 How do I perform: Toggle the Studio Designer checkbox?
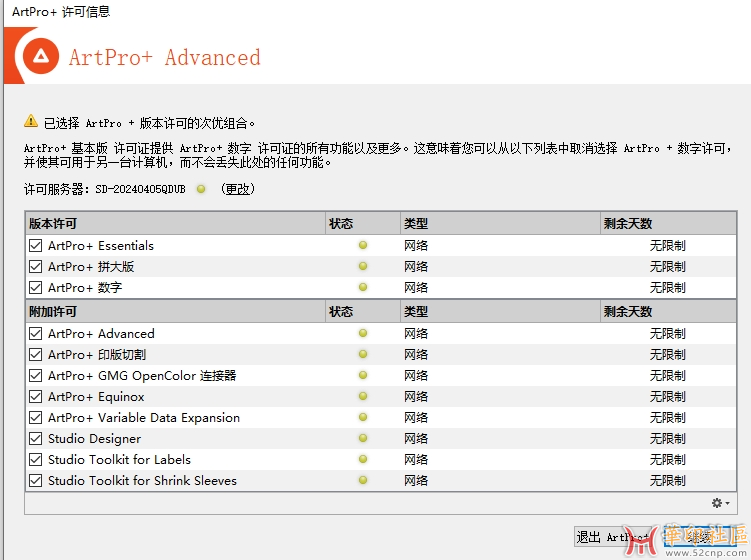[x=35, y=439]
